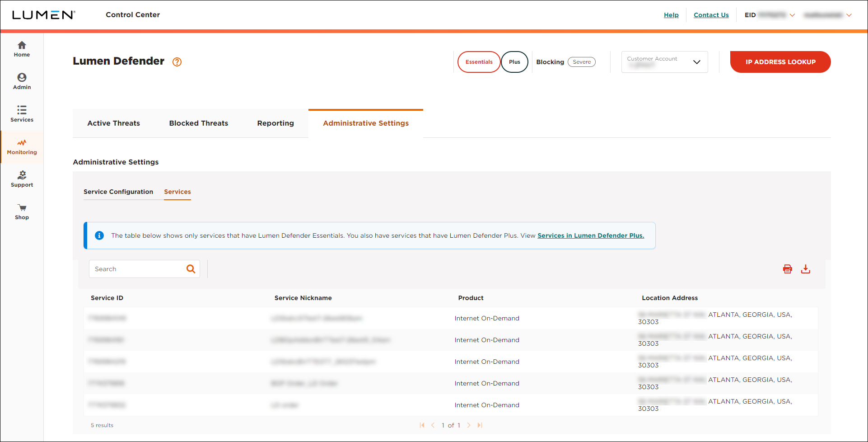Download the services table
Screen dimensions: 868x442
tap(806, 269)
